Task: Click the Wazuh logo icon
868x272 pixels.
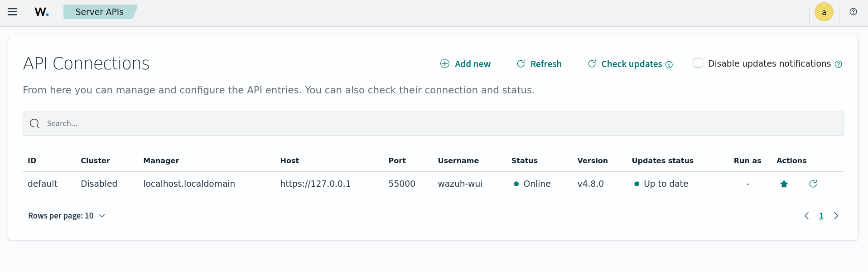Action: coord(42,12)
